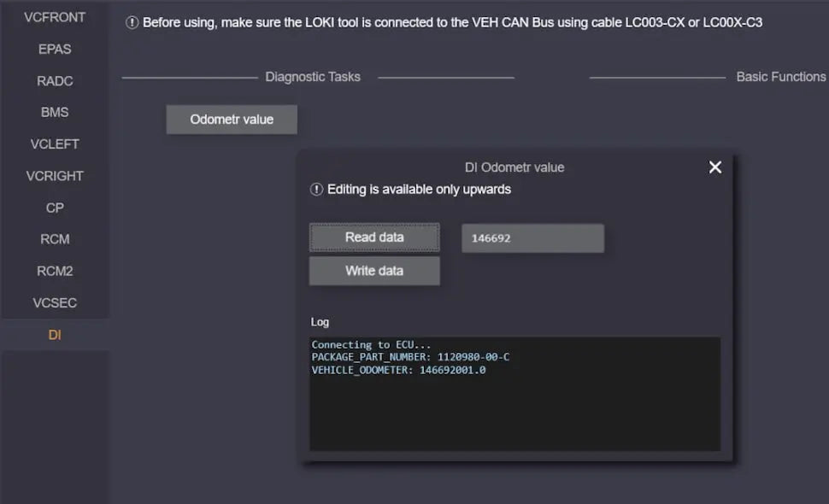
Task: Select the RADC module
Action: coord(55,80)
